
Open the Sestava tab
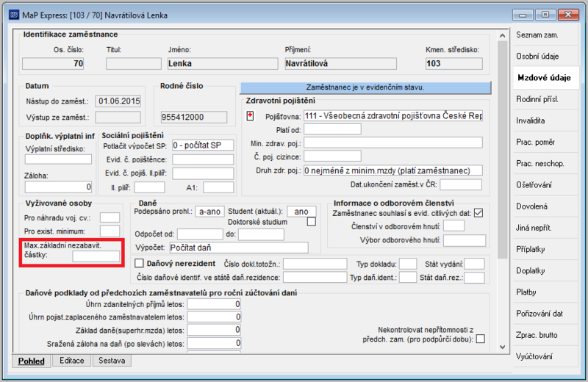112,360
